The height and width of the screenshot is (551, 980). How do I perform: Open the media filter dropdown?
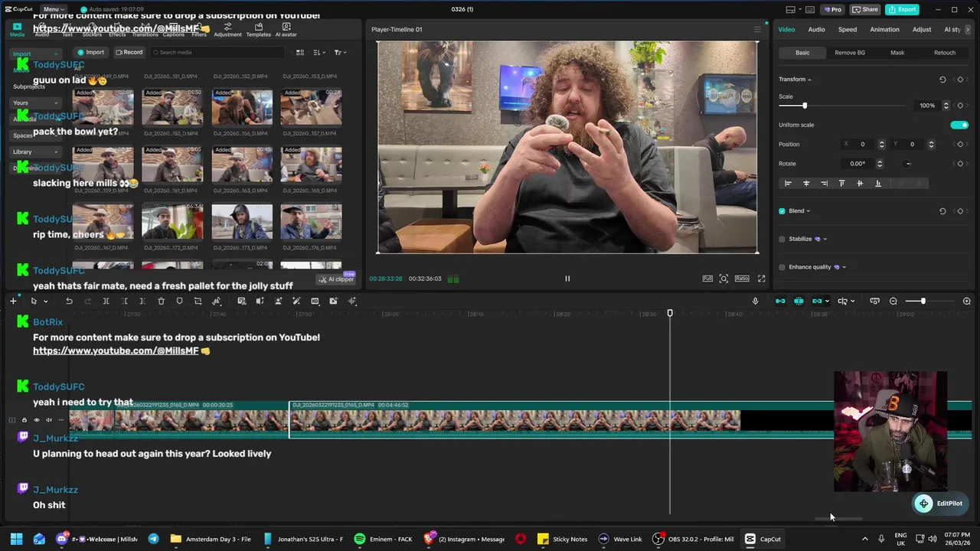341,53
